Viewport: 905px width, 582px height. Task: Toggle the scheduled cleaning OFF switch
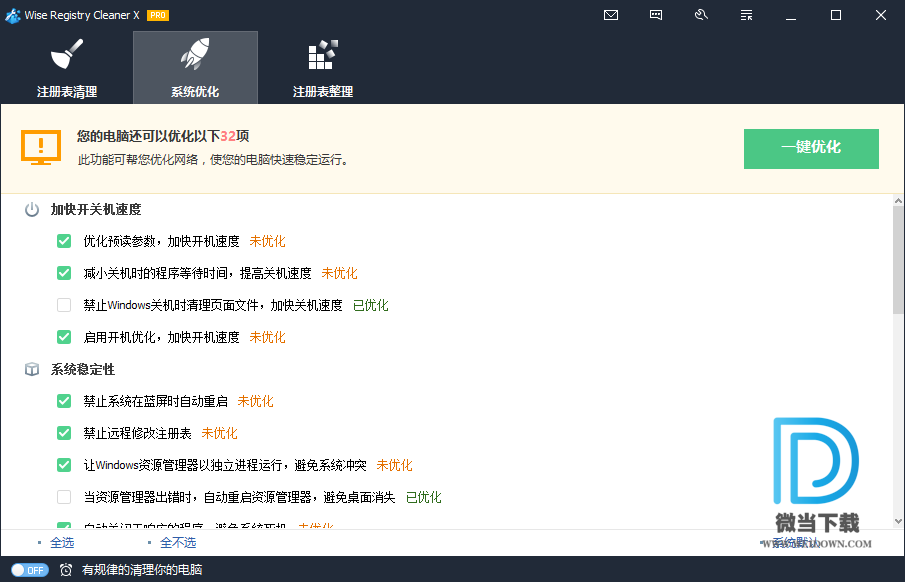[30, 570]
